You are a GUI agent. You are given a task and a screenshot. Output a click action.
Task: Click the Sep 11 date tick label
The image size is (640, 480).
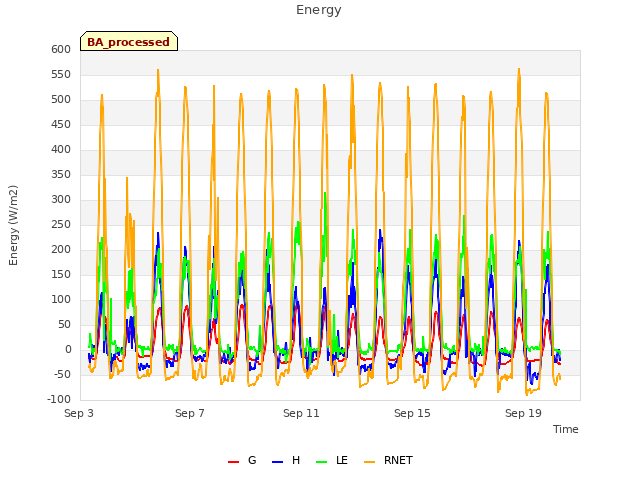[301, 413]
